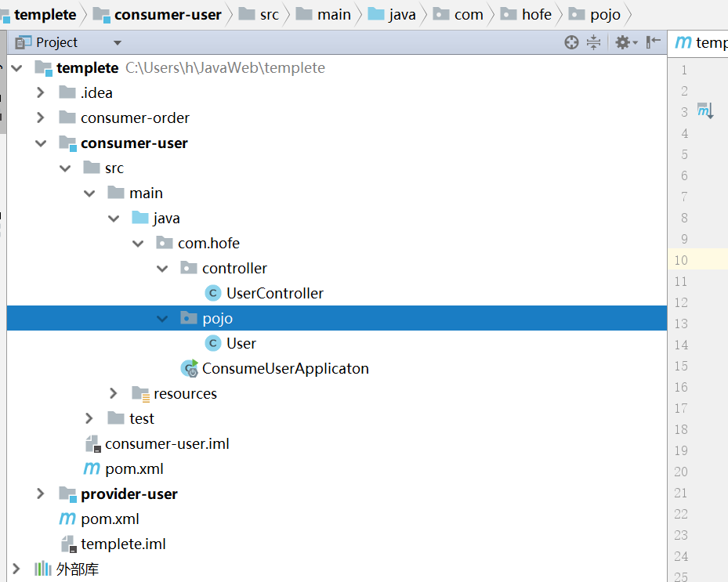Image resolution: width=728 pixels, height=582 pixels.
Task: Collapse the controller package arrow
Action: [x=162, y=269]
